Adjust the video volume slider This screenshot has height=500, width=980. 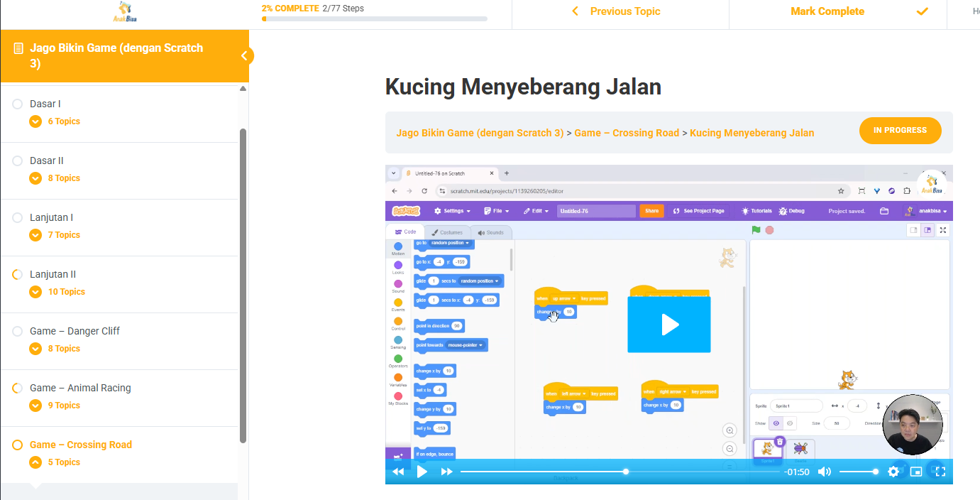click(x=859, y=471)
